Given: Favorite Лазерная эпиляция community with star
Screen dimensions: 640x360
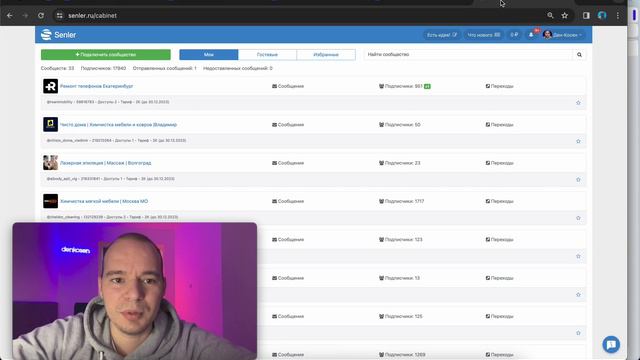Looking at the screenshot, I should (x=578, y=180).
